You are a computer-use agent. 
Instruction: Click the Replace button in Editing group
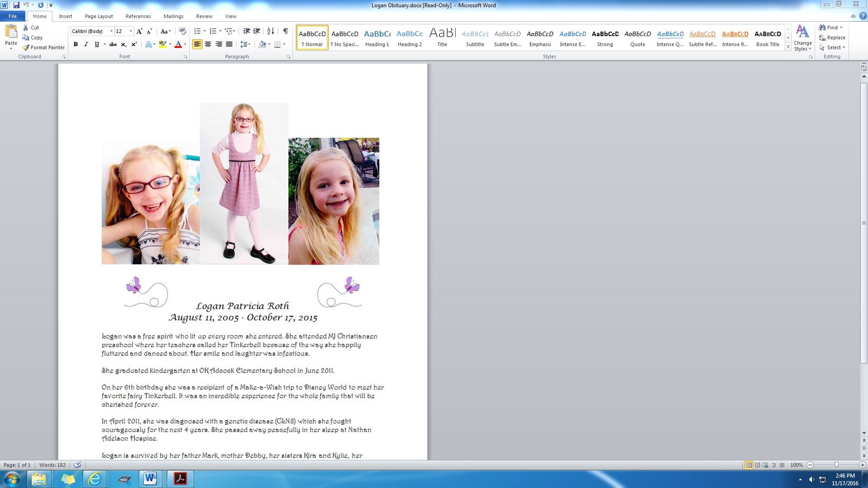[x=833, y=37]
